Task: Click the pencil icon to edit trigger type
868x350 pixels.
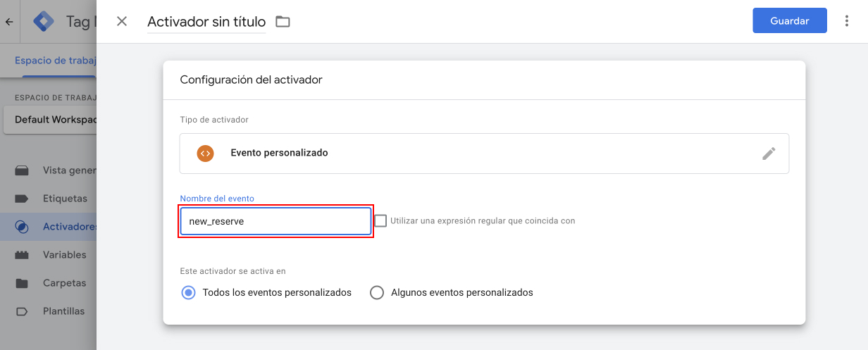Action: point(769,154)
